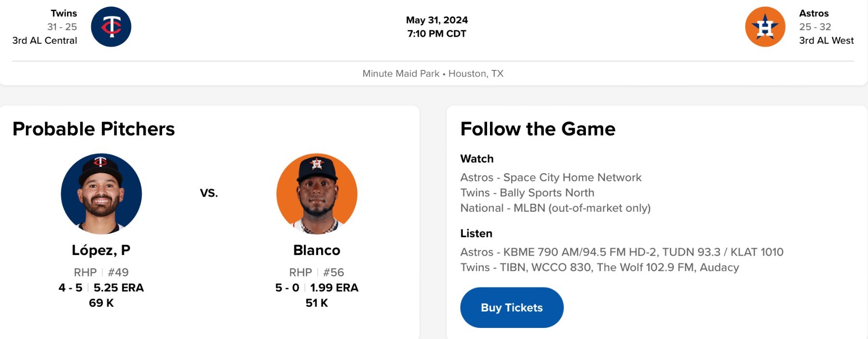Open the Blanco pitcher name
The image size is (868, 339).
click(317, 250)
